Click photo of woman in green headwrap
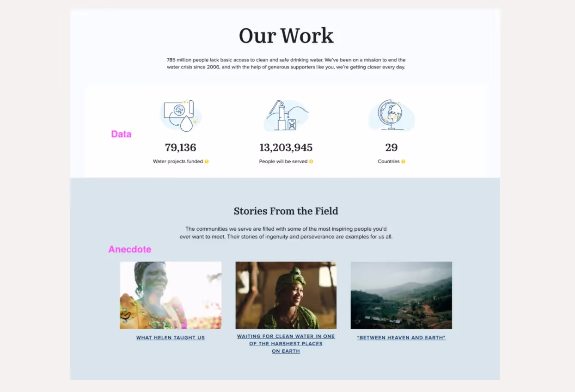Viewport: 575px width, 392px height. click(x=286, y=295)
